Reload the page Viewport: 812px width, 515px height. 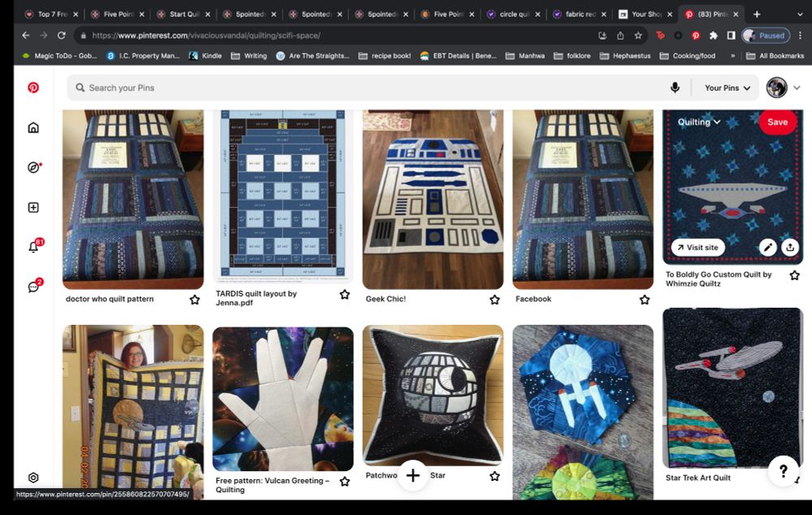[x=61, y=35]
